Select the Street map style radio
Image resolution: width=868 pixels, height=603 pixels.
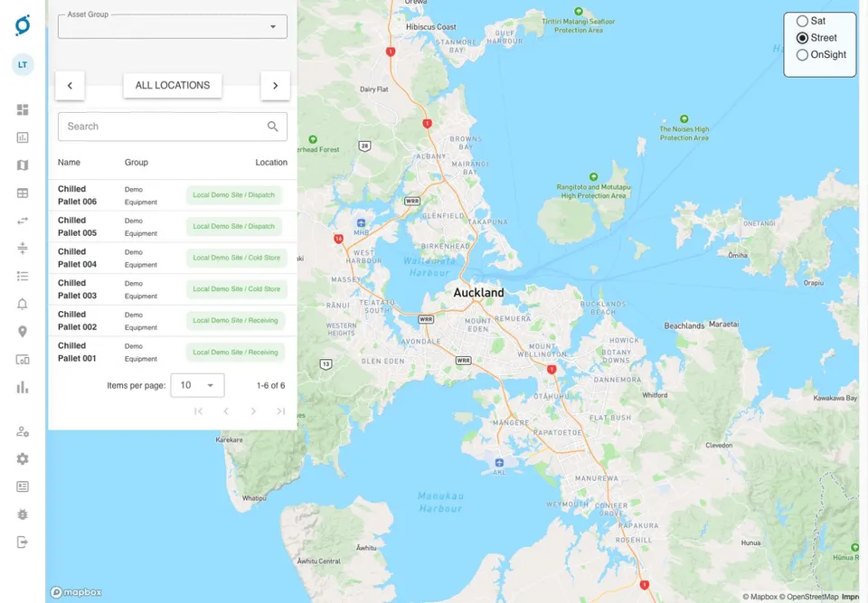802,38
